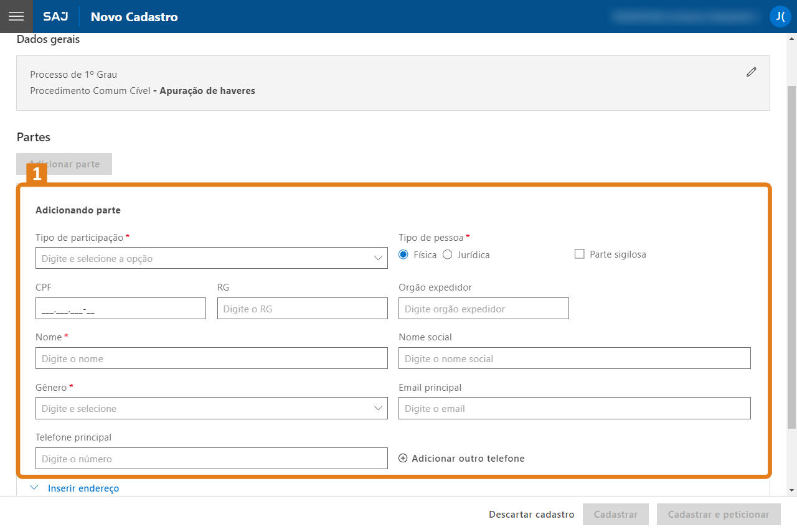Select the Física person type

(403, 254)
